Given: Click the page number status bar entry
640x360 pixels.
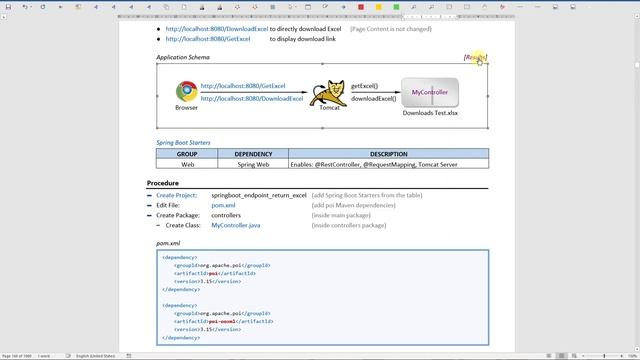Looking at the screenshot, I should [17, 356].
